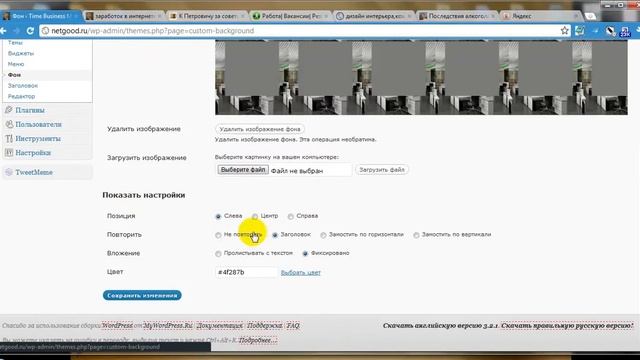This screenshot has width=640, height=360.
Task: Open the 'Выбрать цвет' color picker link
Action: [301, 273]
